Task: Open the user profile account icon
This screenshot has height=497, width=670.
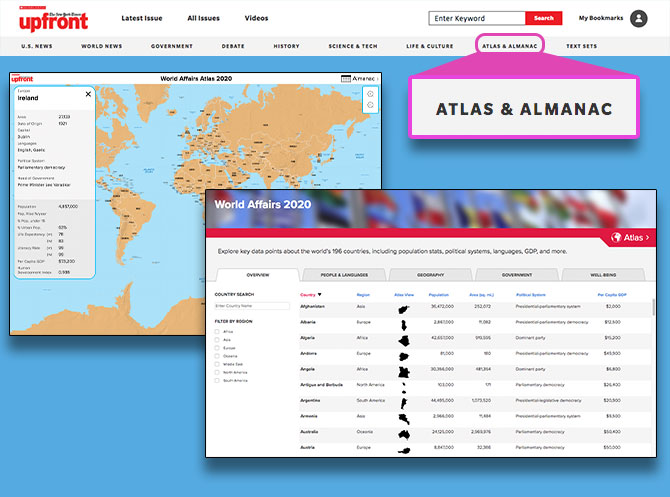Action: [x=639, y=18]
